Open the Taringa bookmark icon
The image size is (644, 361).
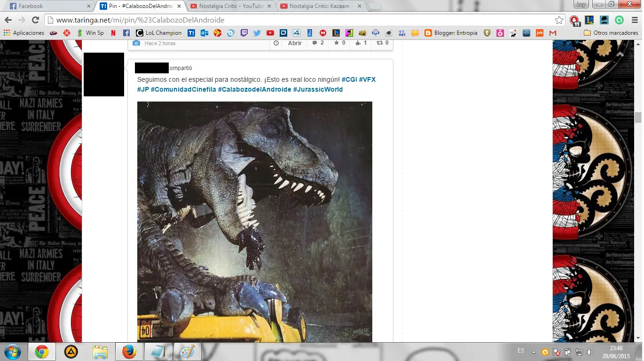(191, 33)
